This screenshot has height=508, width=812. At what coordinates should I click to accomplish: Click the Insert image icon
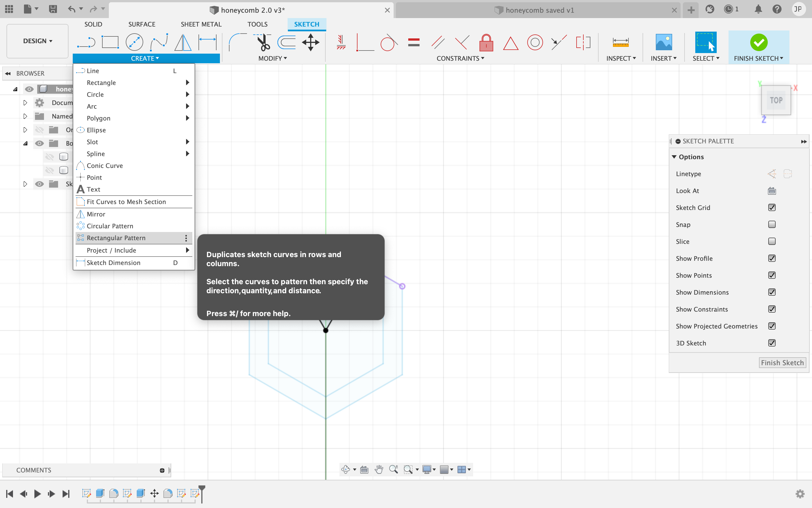click(663, 43)
